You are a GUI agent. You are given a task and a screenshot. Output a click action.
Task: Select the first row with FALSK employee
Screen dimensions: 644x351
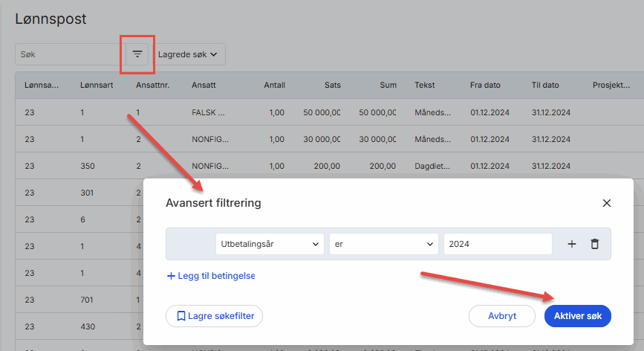click(x=208, y=112)
